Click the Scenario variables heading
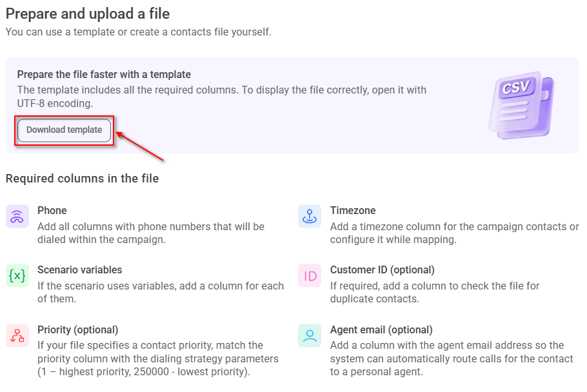 coord(80,270)
